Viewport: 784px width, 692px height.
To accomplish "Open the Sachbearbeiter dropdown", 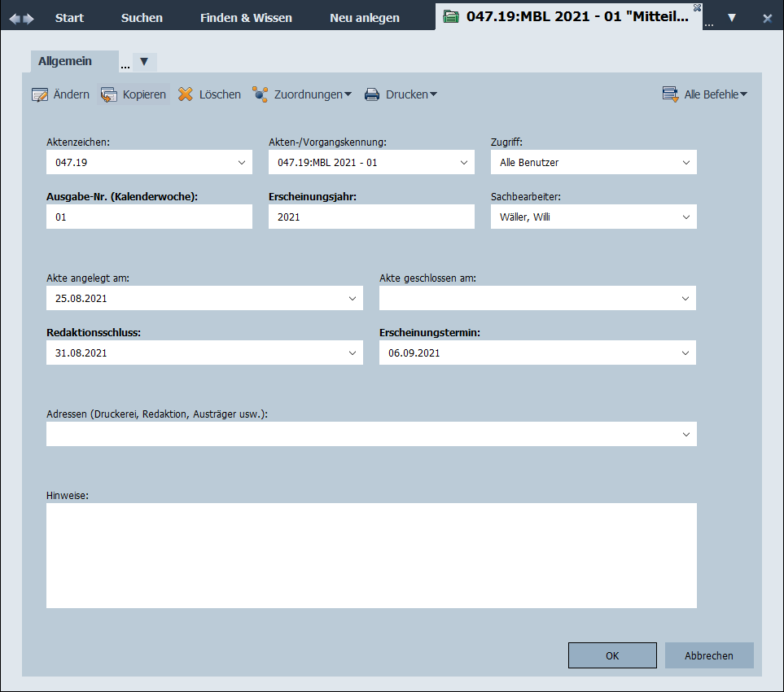I will [686, 217].
